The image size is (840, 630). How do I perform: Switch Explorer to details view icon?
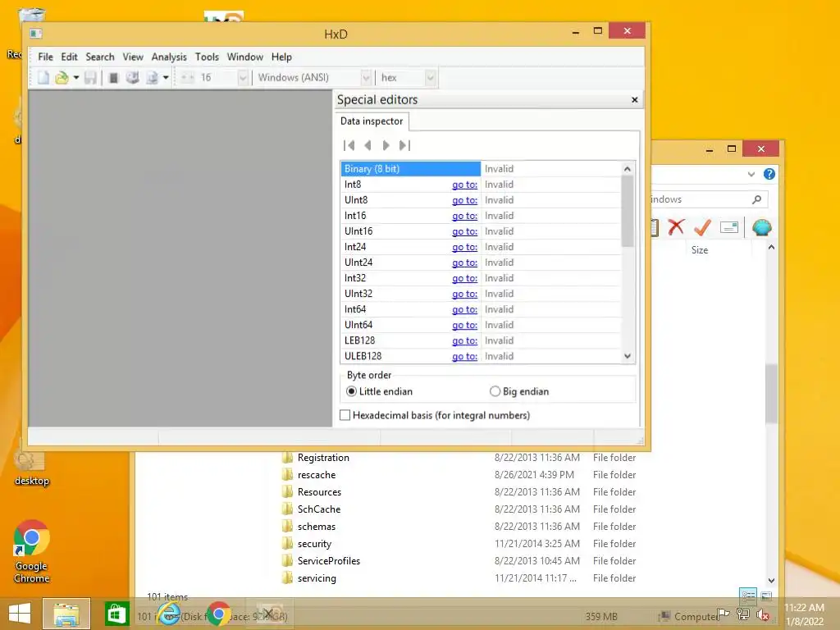(748, 596)
